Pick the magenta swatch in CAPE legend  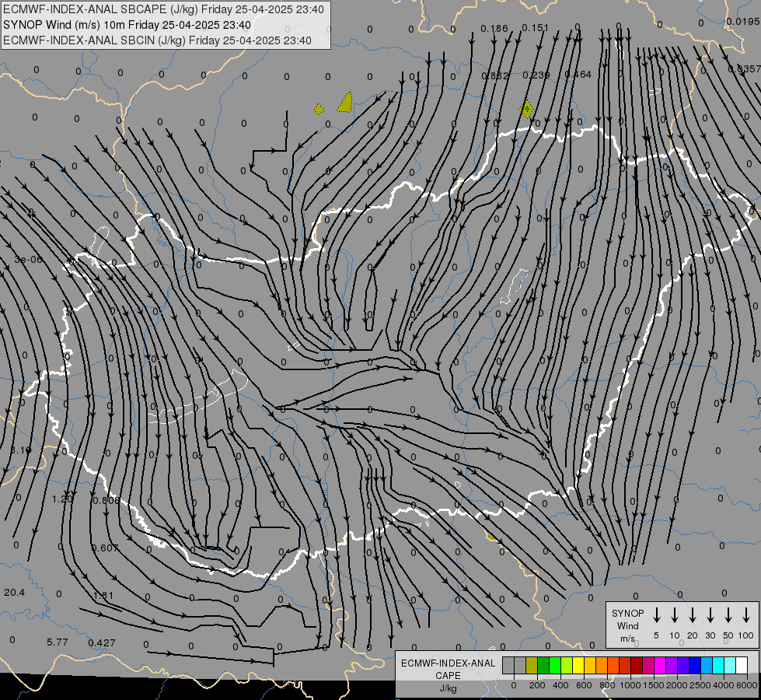[660, 665]
